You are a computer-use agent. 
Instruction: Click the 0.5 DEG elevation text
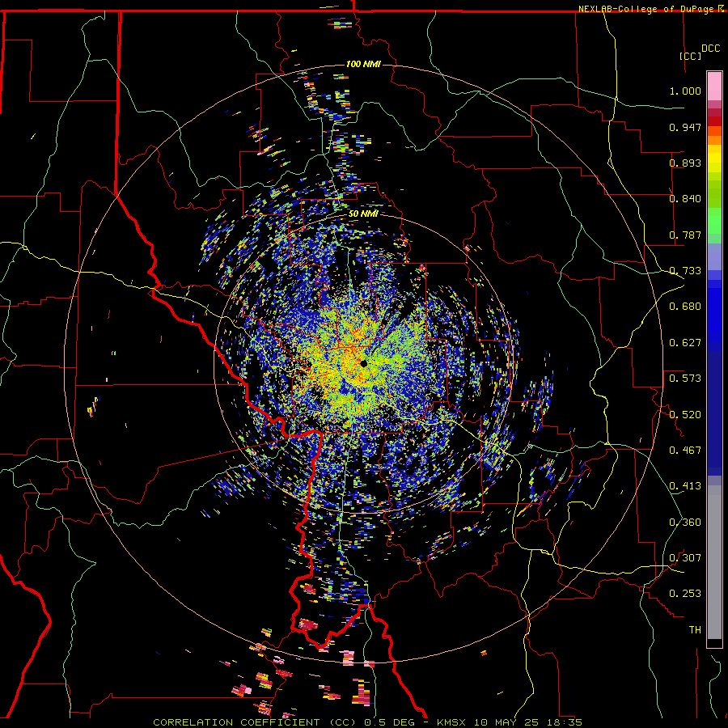click(389, 722)
